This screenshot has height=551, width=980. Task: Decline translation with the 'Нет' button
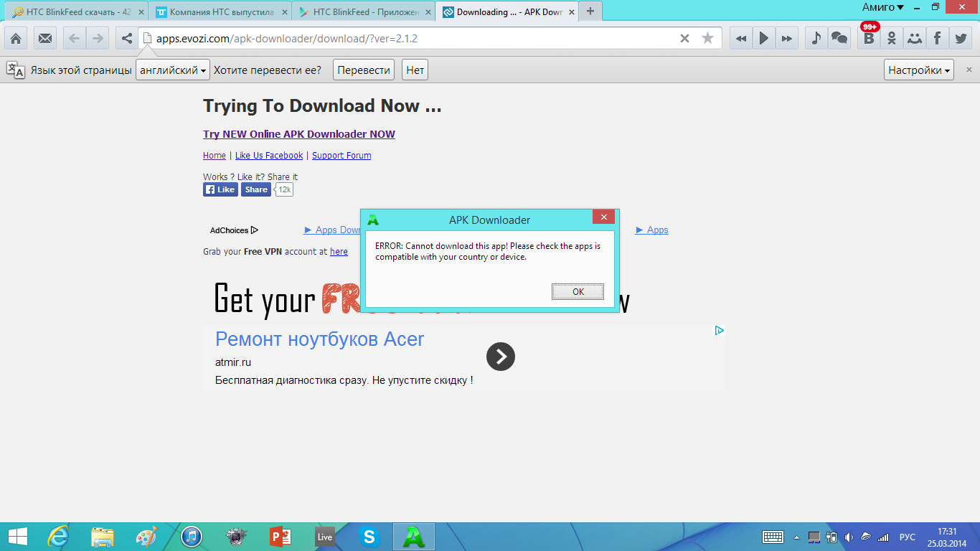tap(415, 70)
